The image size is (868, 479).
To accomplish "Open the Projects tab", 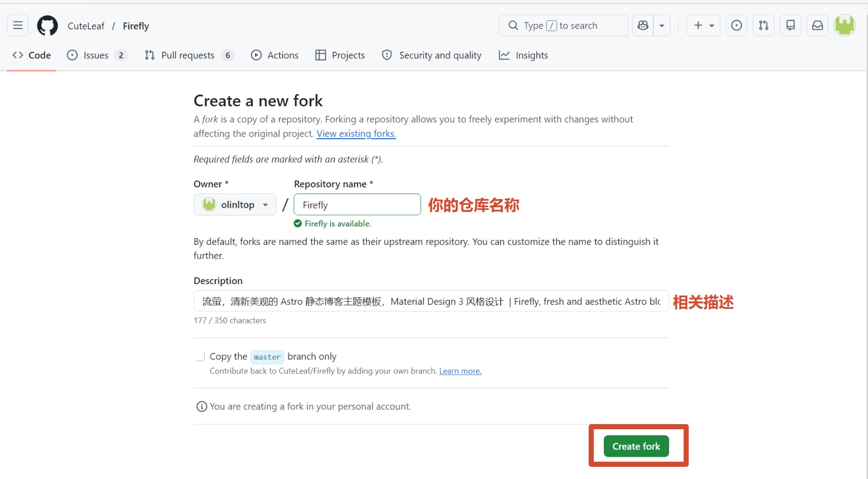I will pyautogui.click(x=340, y=55).
